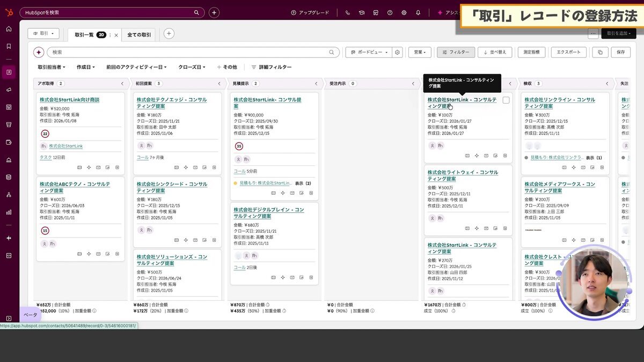The image size is (644, 362).
Task: Click the create (+) icon next to search
Action: pyautogui.click(x=214, y=11)
